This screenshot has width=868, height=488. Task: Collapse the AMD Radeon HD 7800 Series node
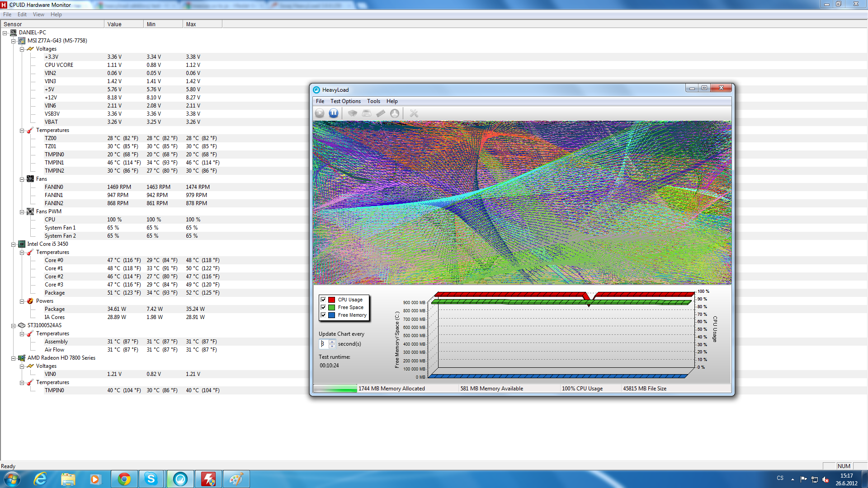[13, 358]
